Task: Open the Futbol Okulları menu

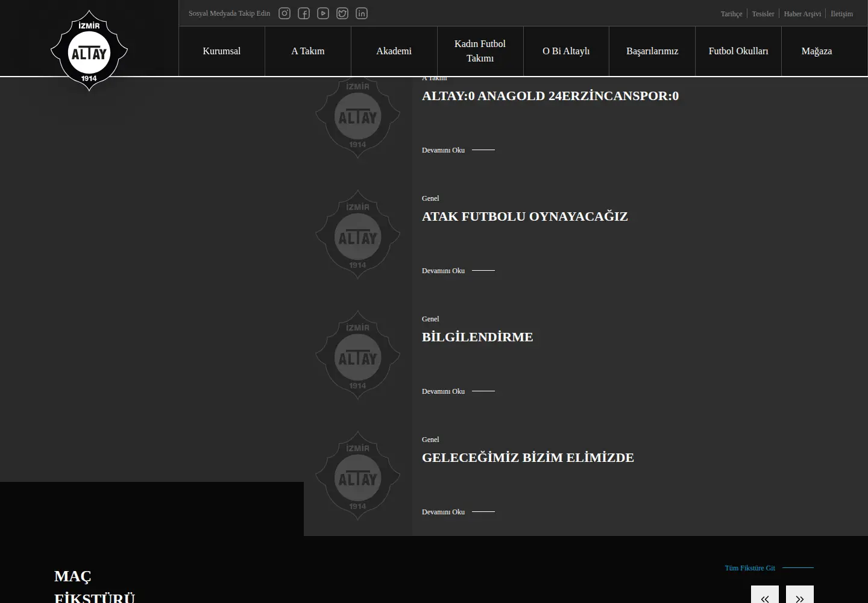Action: pyautogui.click(x=738, y=51)
